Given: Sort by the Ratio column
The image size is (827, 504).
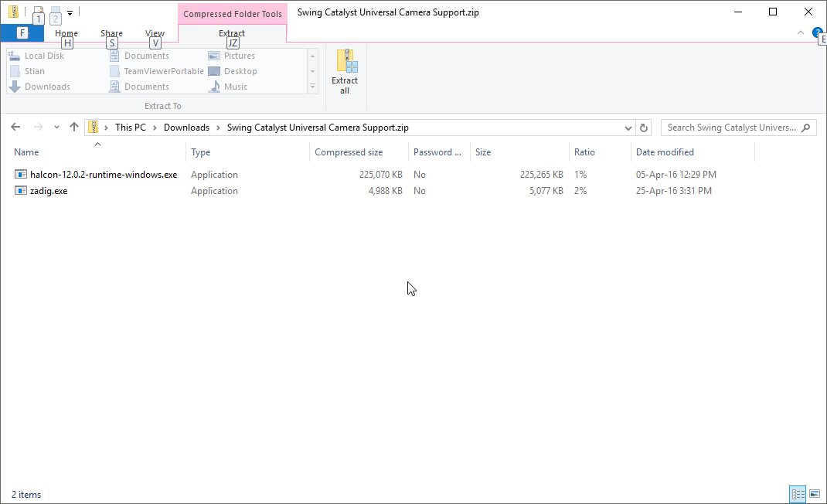Looking at the screenshot, I should 584,152.
